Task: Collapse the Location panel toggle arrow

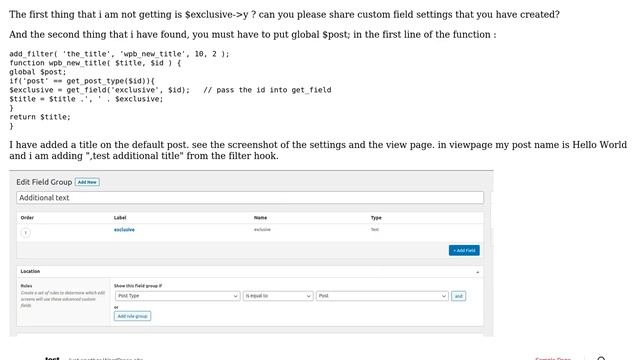Action: pyautogui.click(x=477, y=272)
